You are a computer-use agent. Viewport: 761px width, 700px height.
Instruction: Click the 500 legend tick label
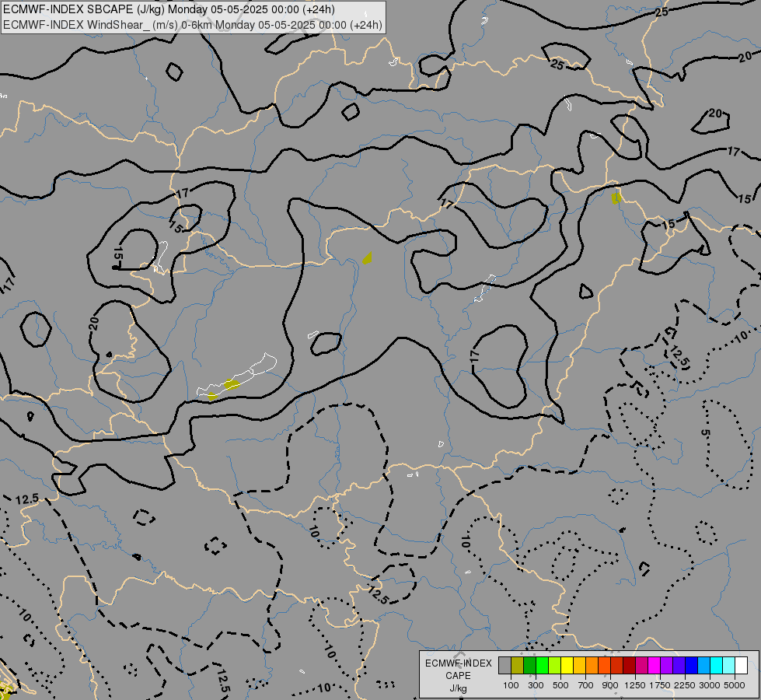560,685
